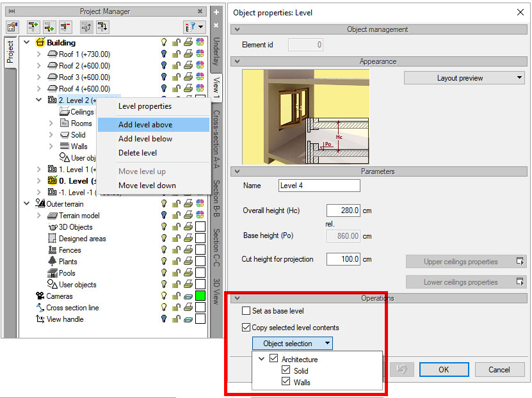The height and width of the screenshot is (398, 532).
Task: Click the icon beside Cross section line
Action: click(40, 308)
